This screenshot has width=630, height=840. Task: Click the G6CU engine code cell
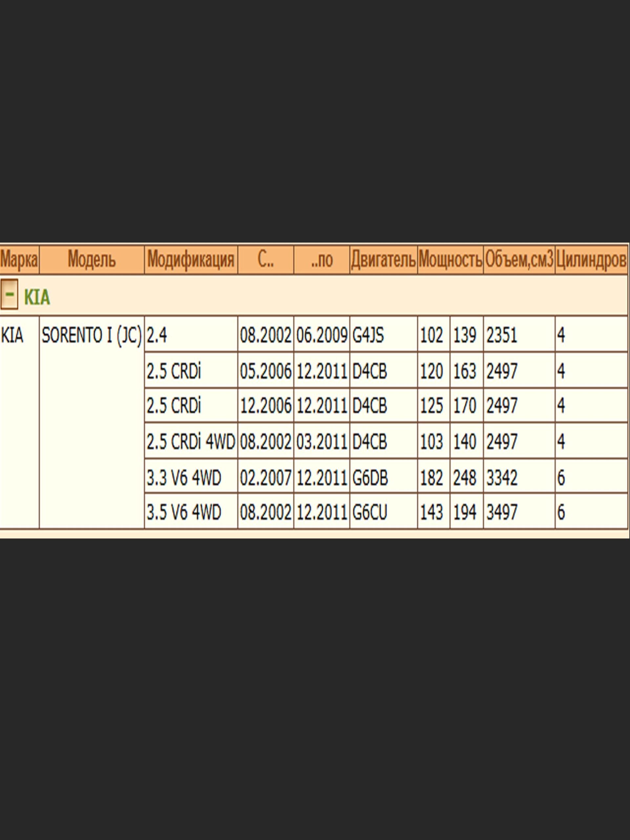tap(369, 512)
